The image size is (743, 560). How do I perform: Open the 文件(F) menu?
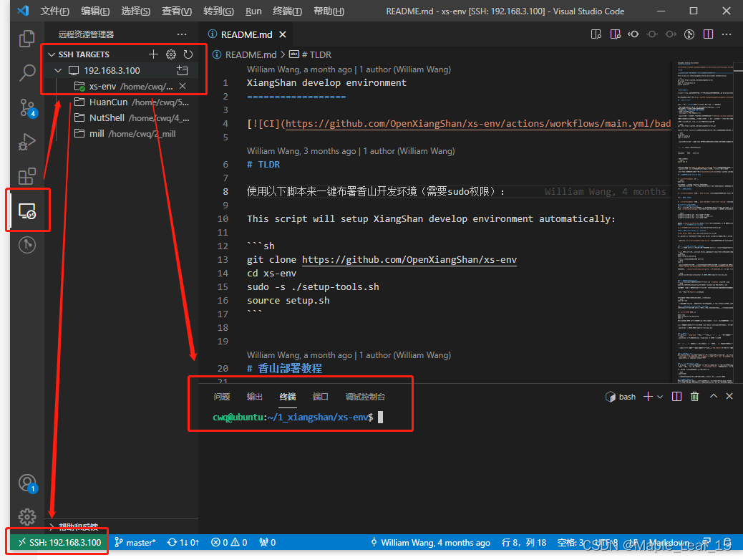coord(54,11)
